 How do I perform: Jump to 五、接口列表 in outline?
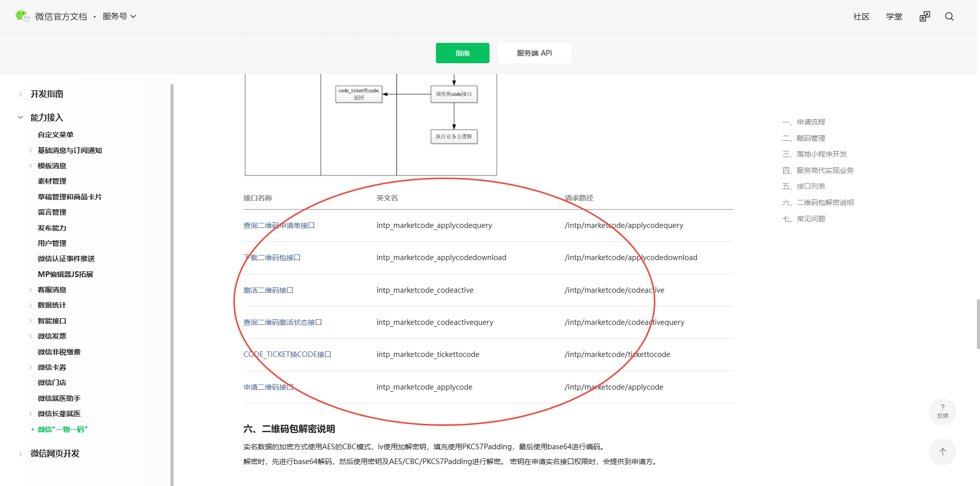pyautogui.click(x=804, y=186)
